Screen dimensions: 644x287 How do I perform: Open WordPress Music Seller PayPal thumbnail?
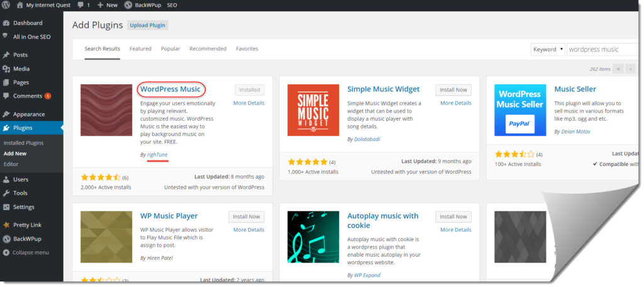click(520, 110)
